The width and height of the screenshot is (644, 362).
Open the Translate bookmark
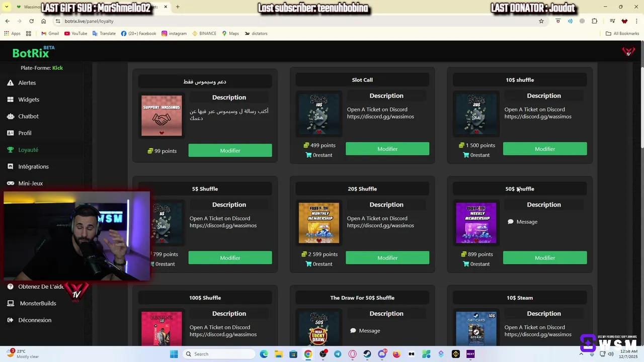point(104,34)
